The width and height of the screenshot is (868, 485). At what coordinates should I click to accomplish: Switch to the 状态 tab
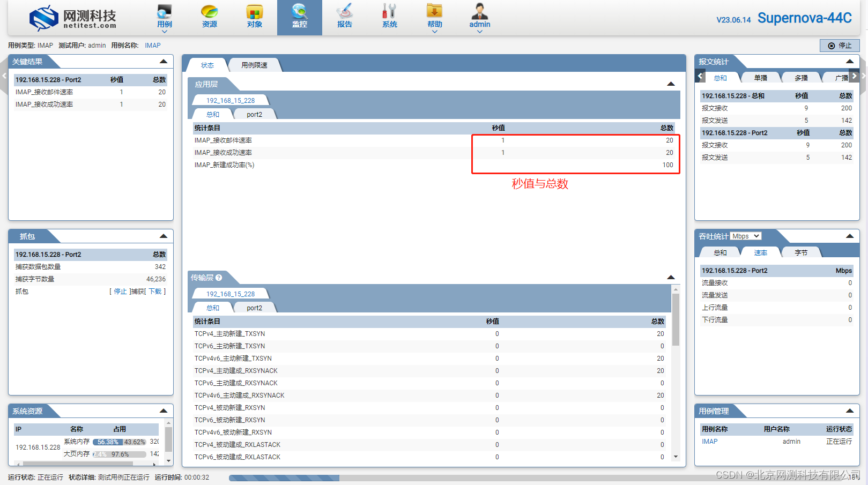point(207,65)
